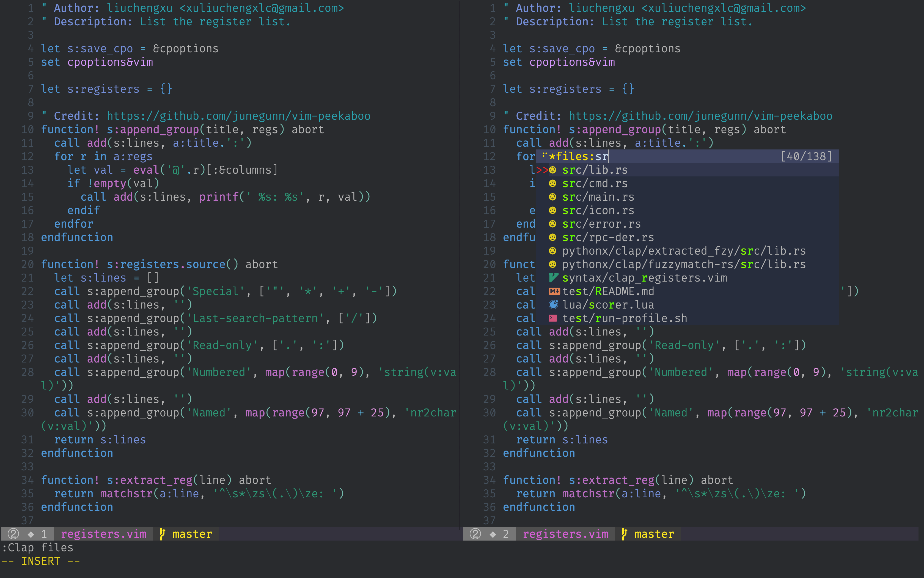Click the shell icon beside run-profile.sh
This screenshot has height=578, width=924.
pos(553,318)
